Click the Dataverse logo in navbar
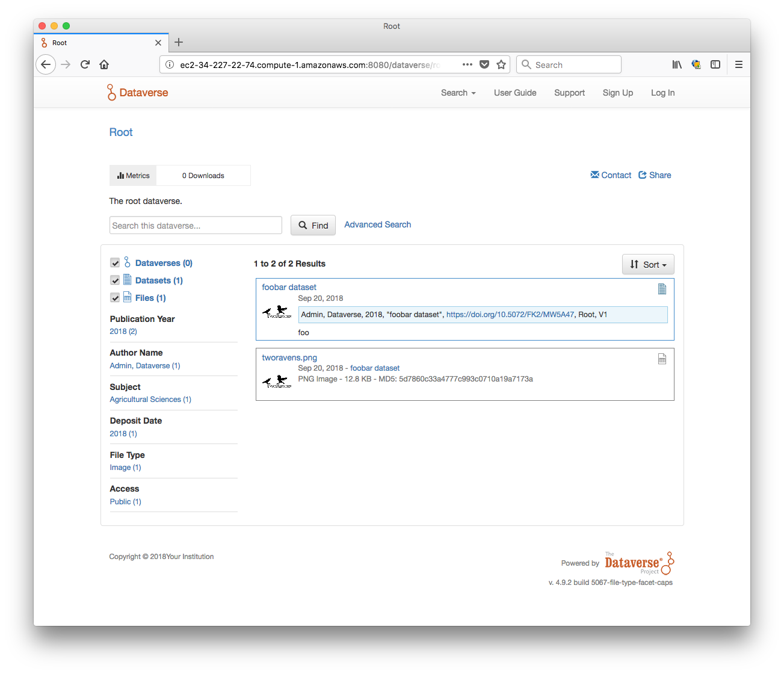The width and height of the screenshot is (784, 674). click(137, 92)
